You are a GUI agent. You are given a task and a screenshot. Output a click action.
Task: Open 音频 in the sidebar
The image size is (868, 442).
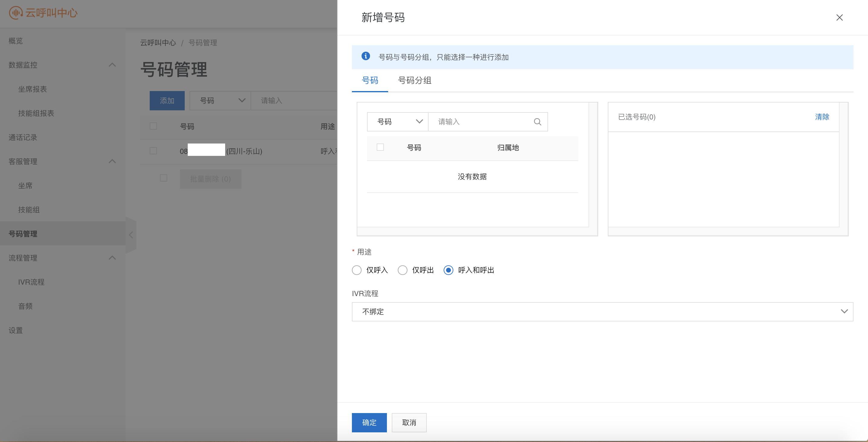coord(25,306)
